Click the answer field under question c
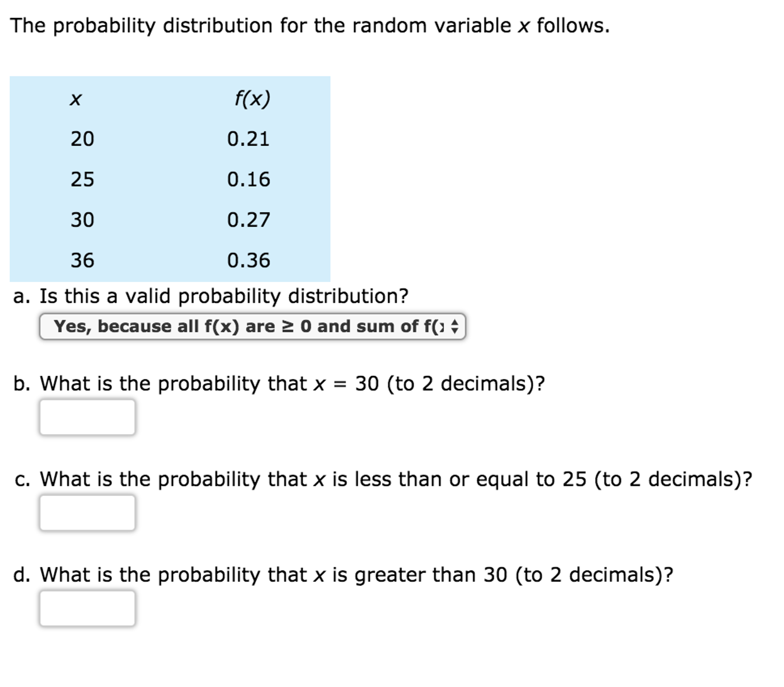Screen dimensions: 784x687 point(87,513)
